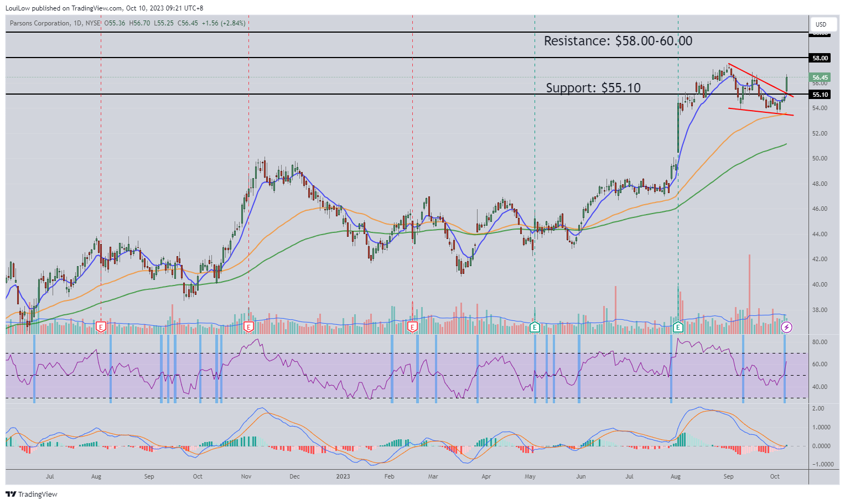Click the 44.00 price axis value
The width and height of the screenshot is (845, 504).
[820, 234]
